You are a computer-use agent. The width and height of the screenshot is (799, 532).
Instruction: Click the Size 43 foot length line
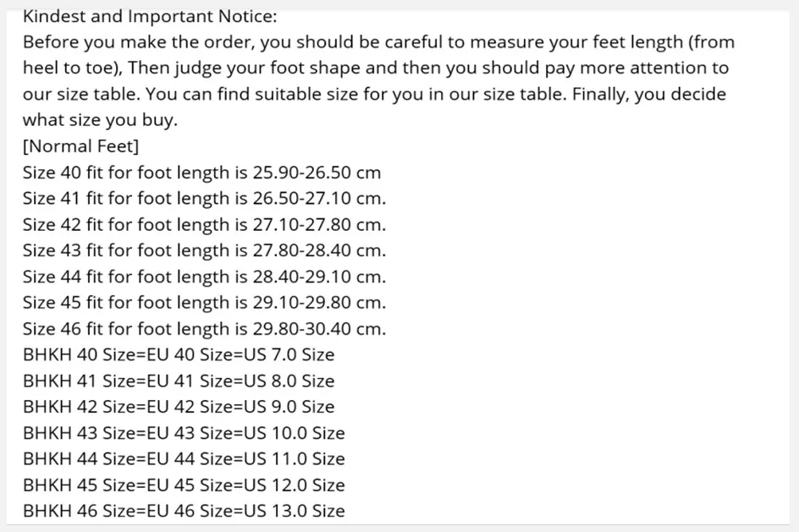click(204, 250)
